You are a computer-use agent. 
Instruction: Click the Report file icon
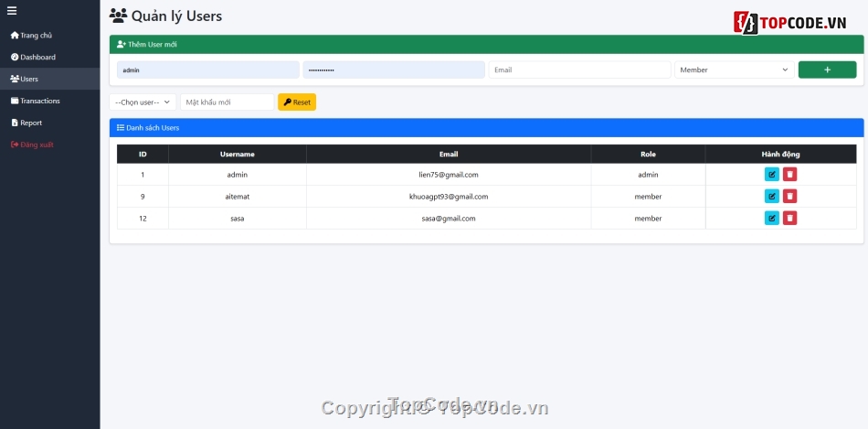15,123
